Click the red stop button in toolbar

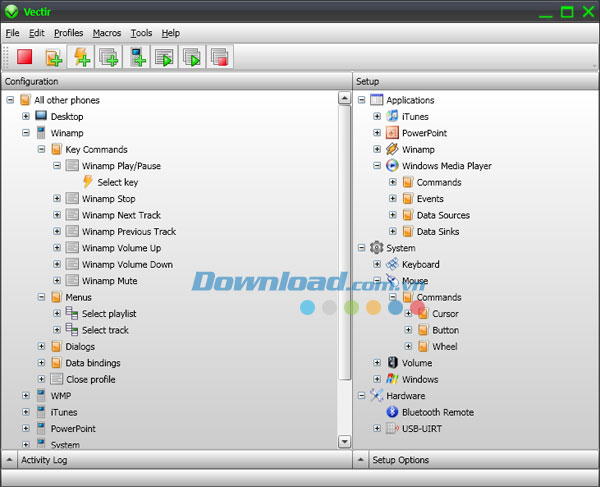24,57
